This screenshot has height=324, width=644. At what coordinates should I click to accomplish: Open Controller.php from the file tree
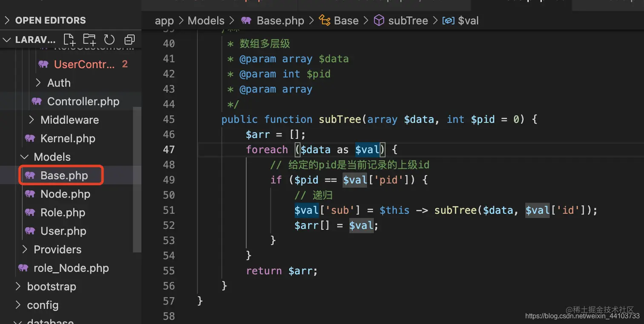point(83,101)
